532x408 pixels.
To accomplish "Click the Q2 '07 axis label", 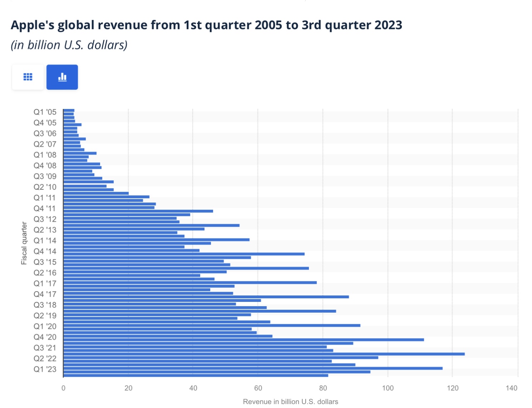I will point(45,144).
